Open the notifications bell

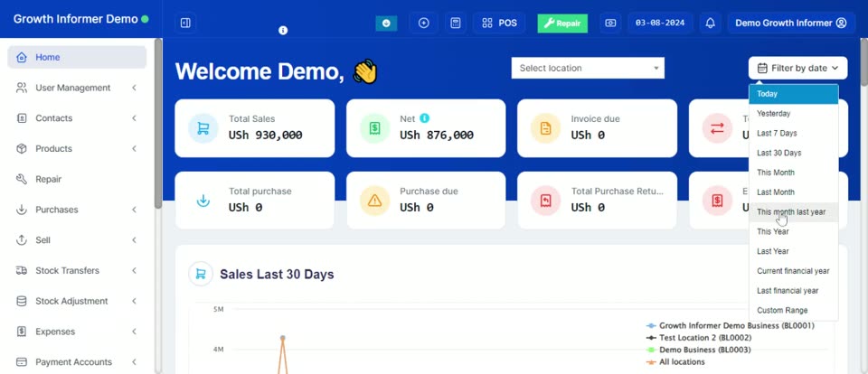[711, 23]
